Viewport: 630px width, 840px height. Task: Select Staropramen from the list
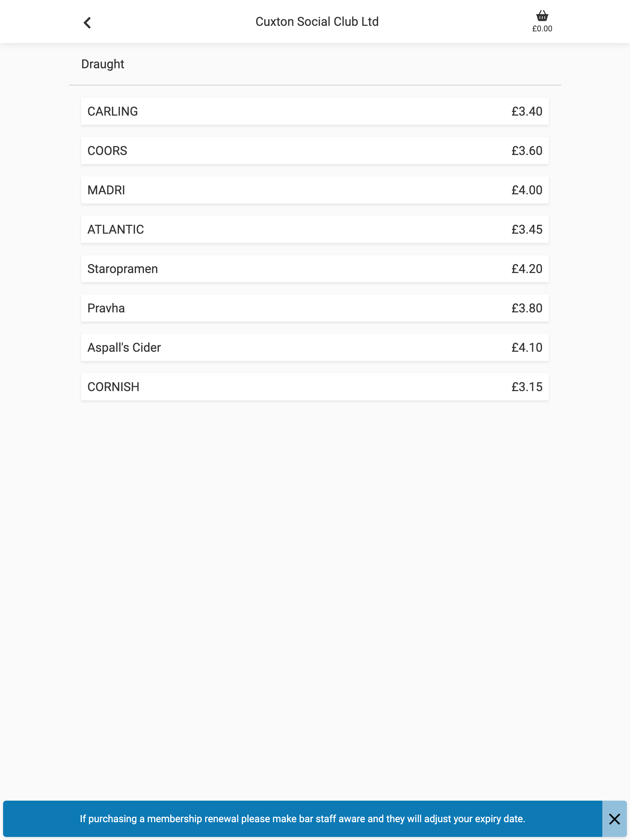(x=315, y=268)
